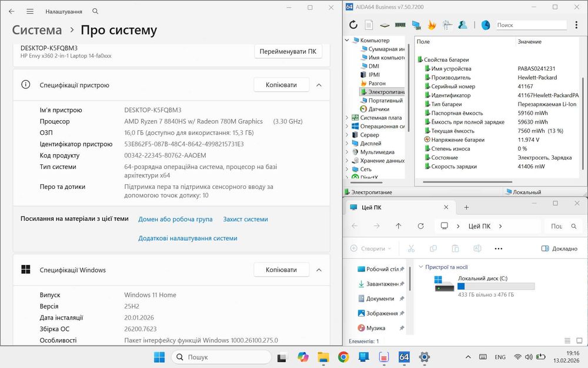Click Система in the Settings breadcrumb
Screen dimensions: 588x368
36,30
